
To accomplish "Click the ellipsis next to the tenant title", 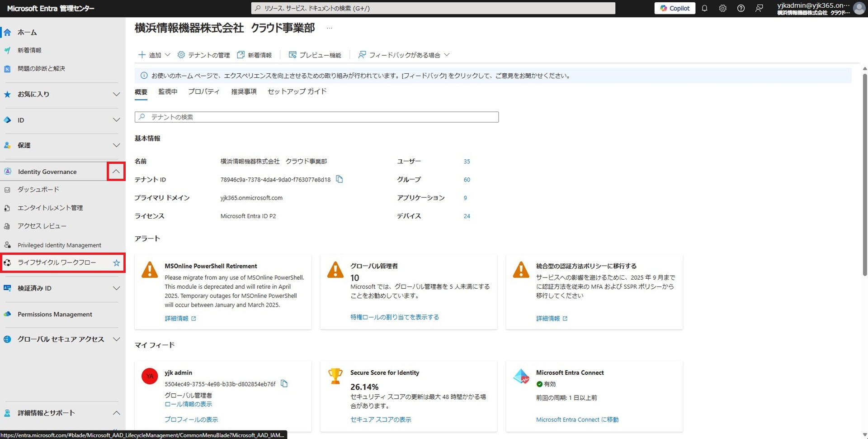I will (x=330, y=28).
